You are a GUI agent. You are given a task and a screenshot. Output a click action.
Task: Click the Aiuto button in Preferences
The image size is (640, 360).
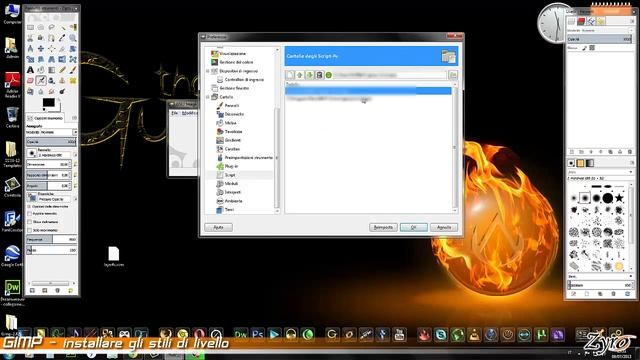pos(218,227)
